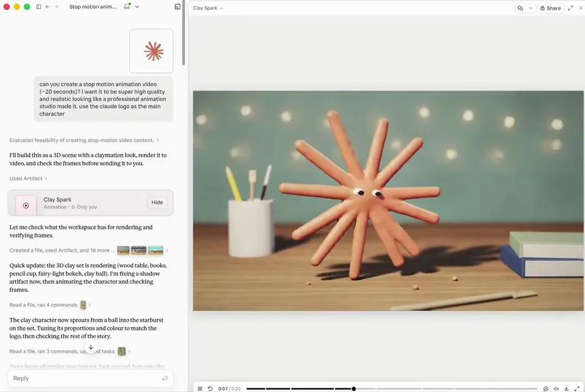The width and height of the screenshot is (585, 392).
Task: Click the Clay Spark play icon
Action: coord(26,205)
